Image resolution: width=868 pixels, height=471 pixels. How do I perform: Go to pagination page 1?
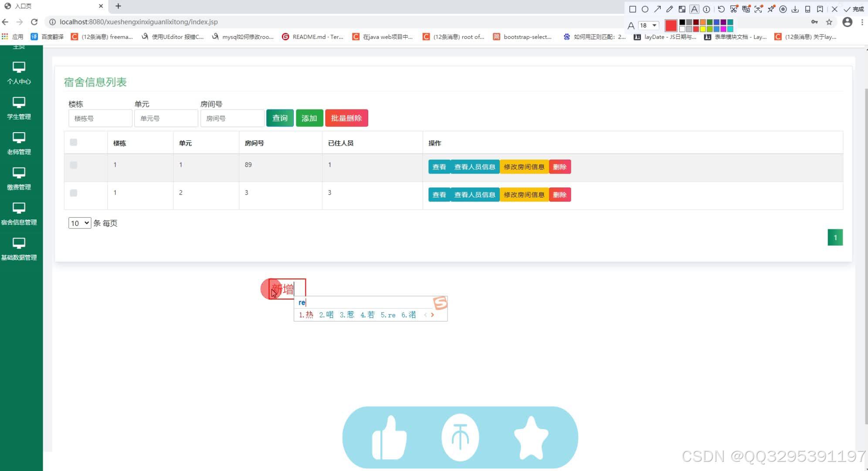click(x=835, y=238)
